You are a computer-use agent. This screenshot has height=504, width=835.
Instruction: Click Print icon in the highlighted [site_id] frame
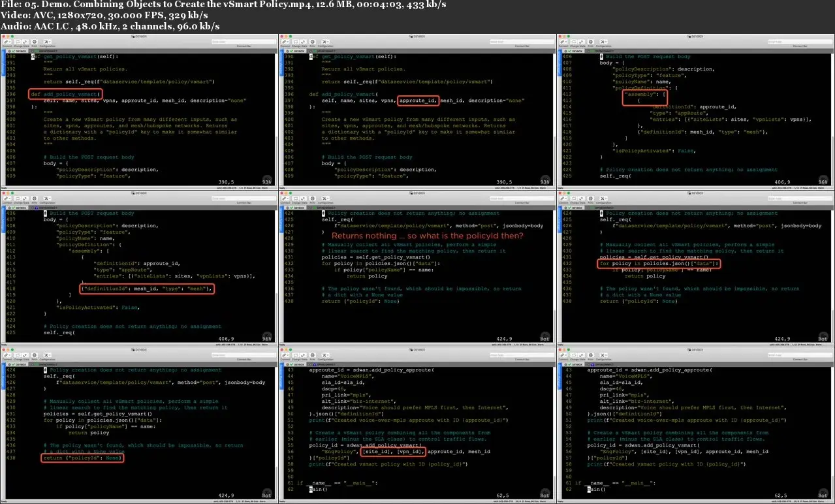(x=311, y=356)
